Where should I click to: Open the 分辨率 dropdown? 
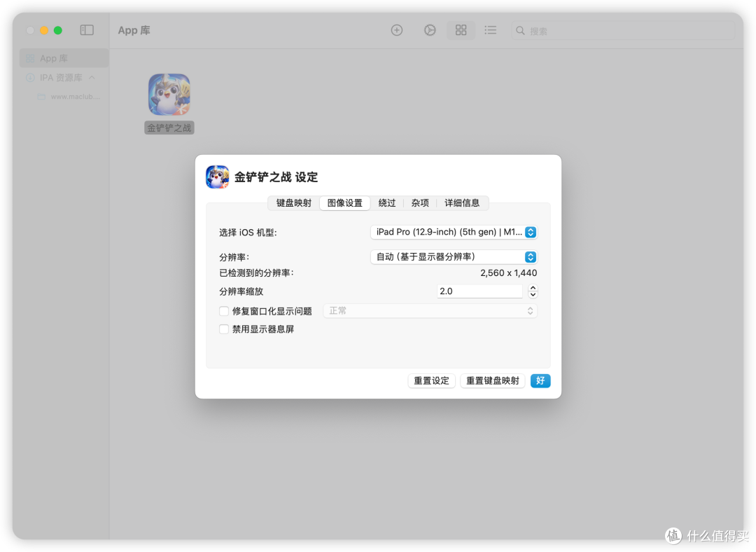[453, 256]
